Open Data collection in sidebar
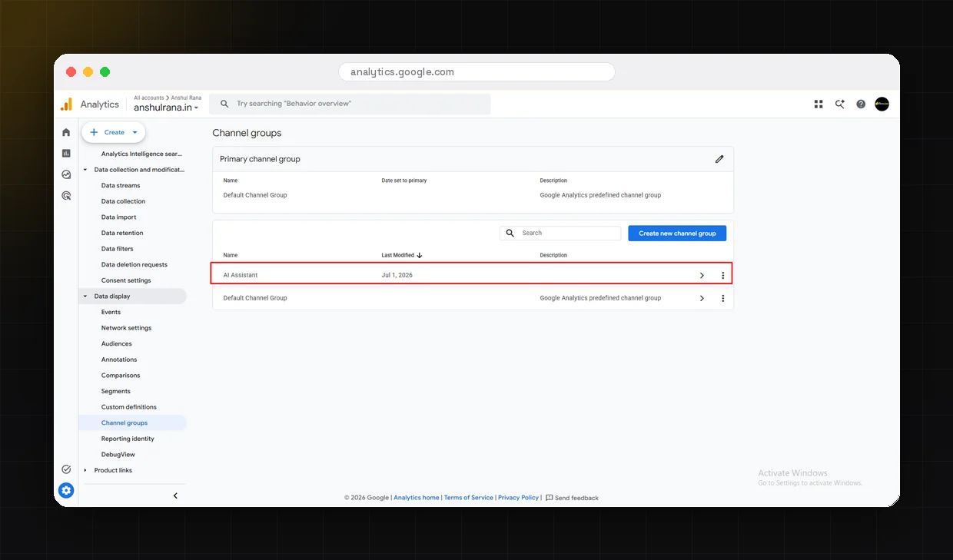Screen dimensions: 953x560 click(123, 201)
